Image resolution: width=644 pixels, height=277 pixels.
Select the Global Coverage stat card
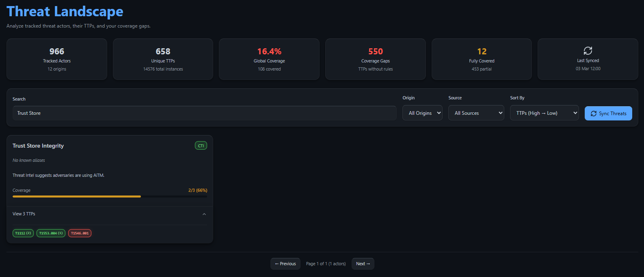click(269, 59)
